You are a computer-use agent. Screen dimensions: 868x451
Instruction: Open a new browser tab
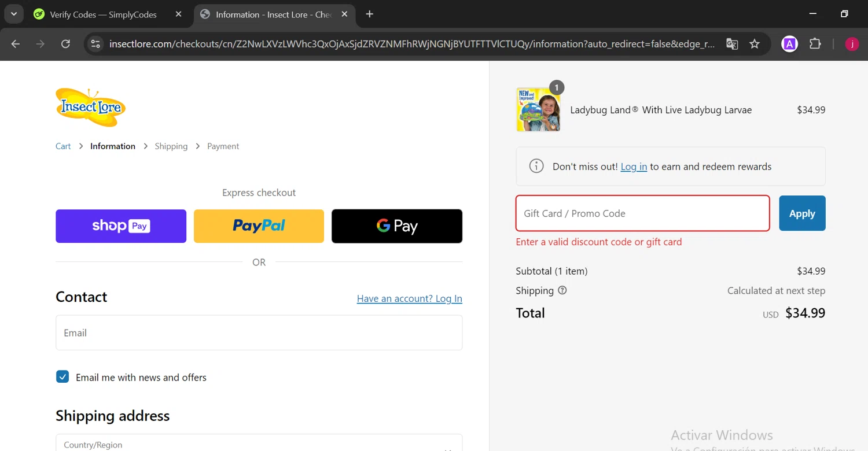click(x=370, y=14)
